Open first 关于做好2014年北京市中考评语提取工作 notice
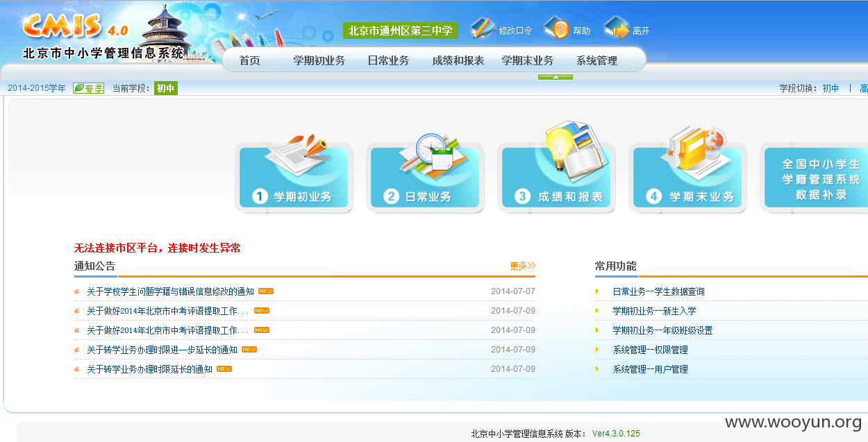868x442 pixels. tap(167, 311)
